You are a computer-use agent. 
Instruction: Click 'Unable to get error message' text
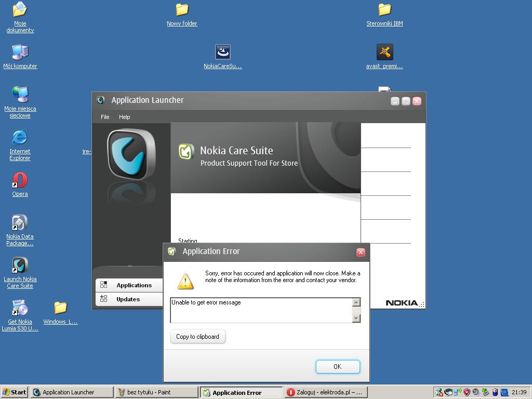click(x=206, y=302)
